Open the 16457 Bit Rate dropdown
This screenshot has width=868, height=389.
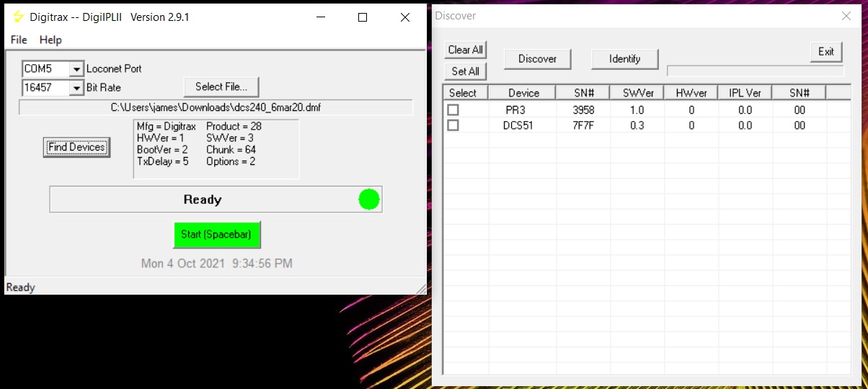(x=76, y=88)
